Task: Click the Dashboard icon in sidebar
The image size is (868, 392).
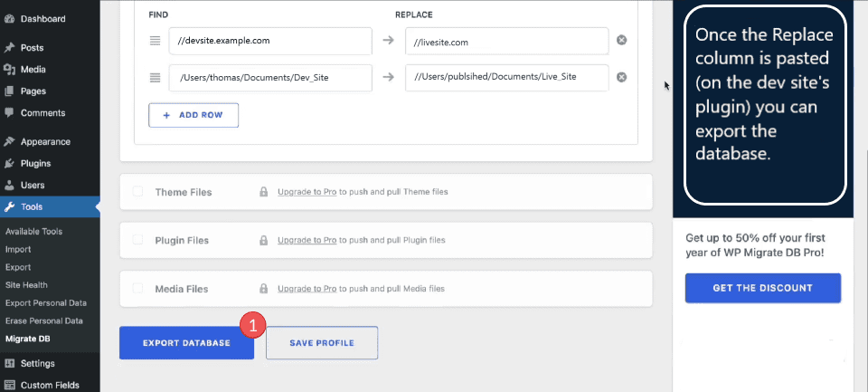Action: coord(9,18)
